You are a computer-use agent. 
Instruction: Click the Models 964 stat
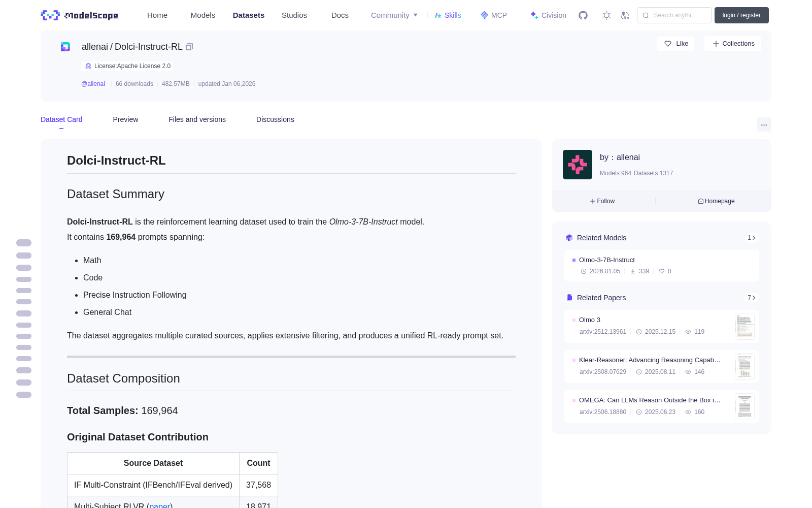click(x=616, y=173)
